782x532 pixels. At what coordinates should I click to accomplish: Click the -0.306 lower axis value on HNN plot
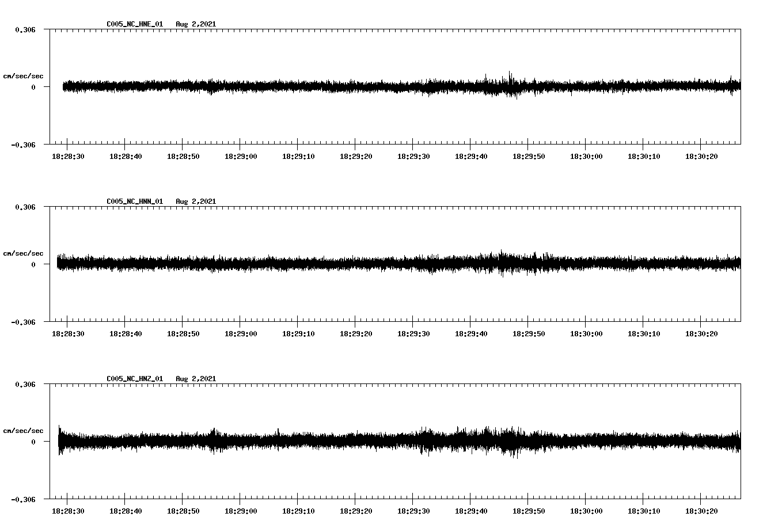coord(23,322)
